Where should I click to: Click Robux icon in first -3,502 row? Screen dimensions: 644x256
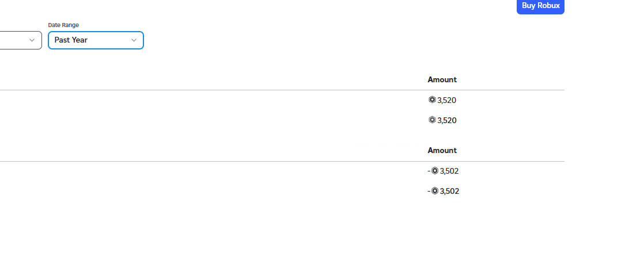click(435, 171)
